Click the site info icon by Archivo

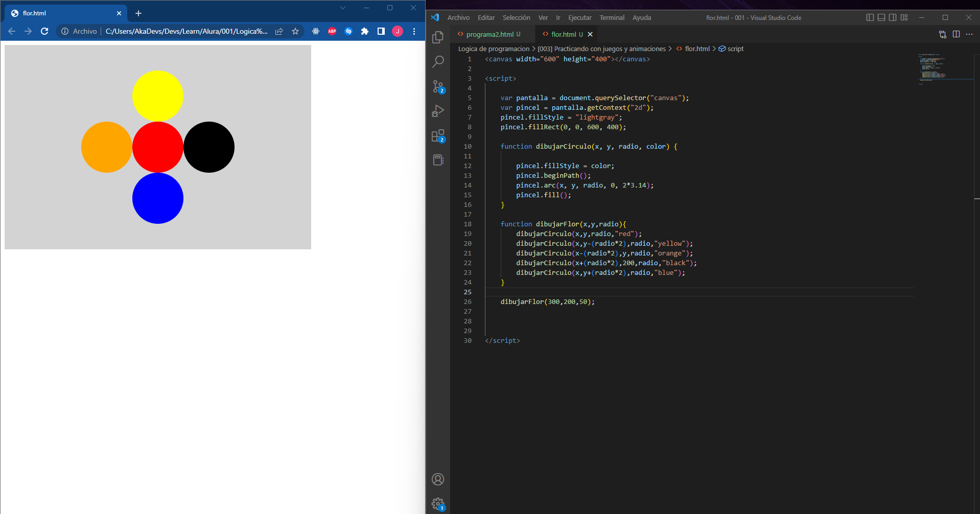65,31
